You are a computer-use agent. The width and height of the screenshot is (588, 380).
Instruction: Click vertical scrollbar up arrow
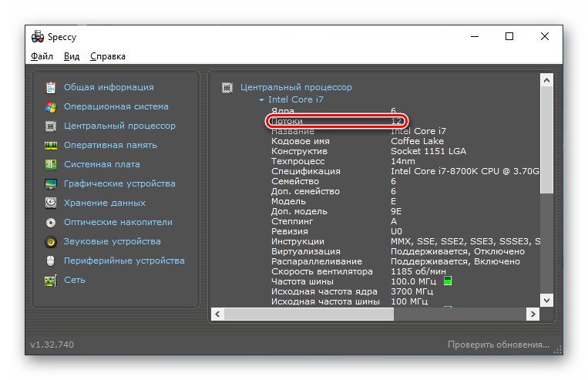pos(546,80)
